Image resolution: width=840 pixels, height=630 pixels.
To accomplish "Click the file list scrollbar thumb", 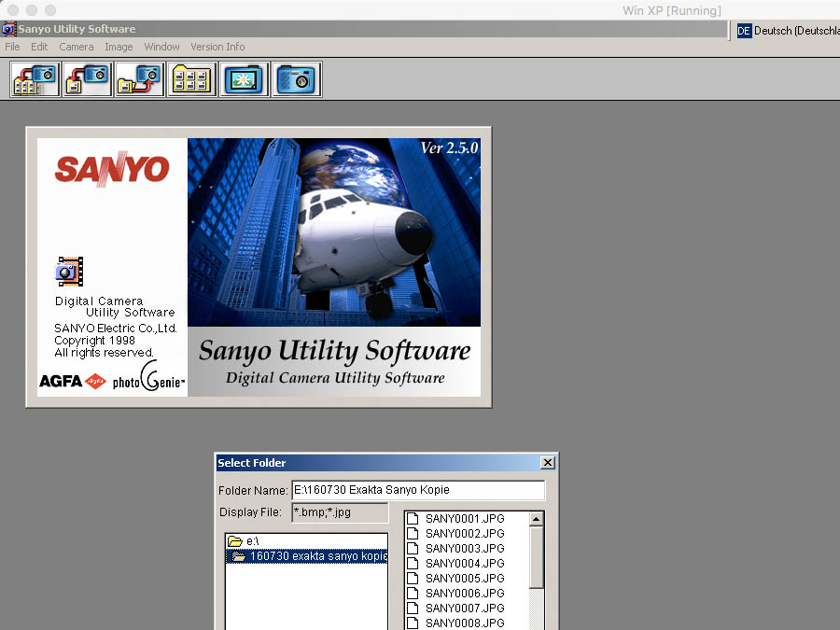I will pos(537,557).
